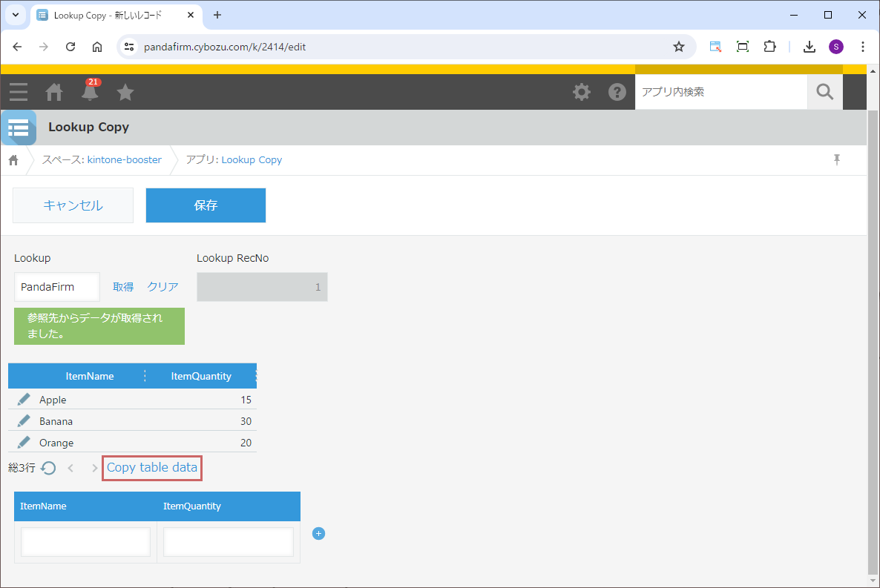Click the pin icon in breadcrumb bar
Image resolution: width=880 pixels, height=588 pixels.
(x=837, y=159)
